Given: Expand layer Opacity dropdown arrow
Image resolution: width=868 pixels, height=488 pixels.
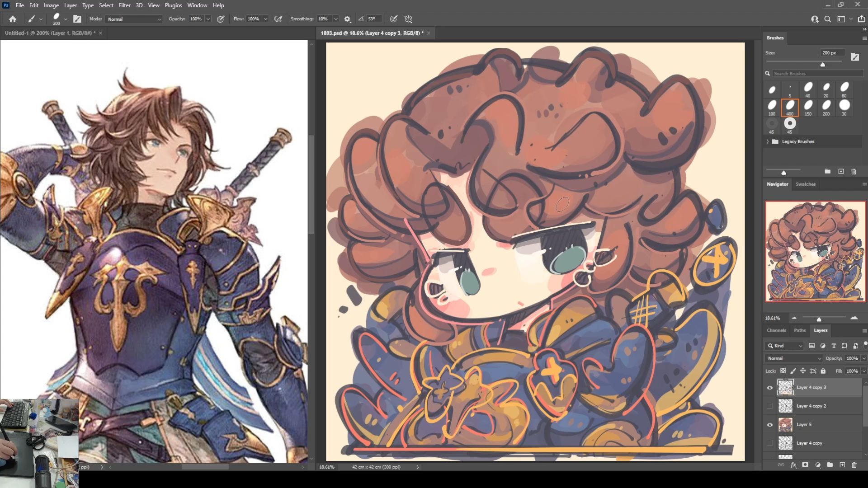Looking at the screenshot, I should point(864,358).
